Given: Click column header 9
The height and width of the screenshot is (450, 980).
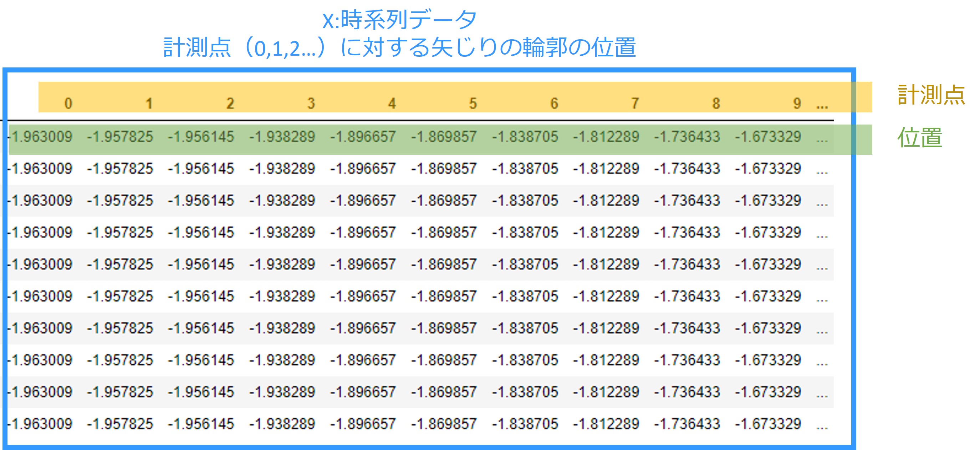Looking at the screenshot, I should pos(797,103).
